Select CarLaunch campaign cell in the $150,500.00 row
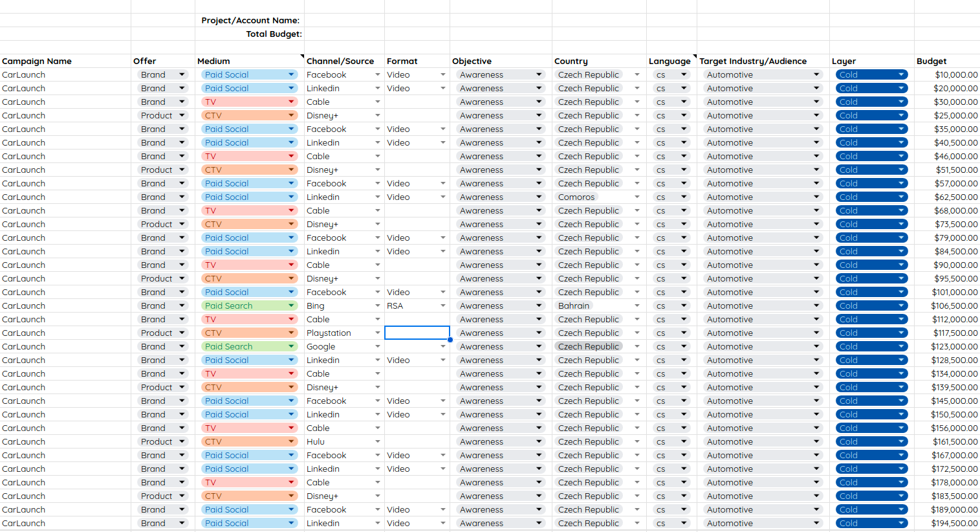Viewport: 980px width, 532px height. coord(65,414)
